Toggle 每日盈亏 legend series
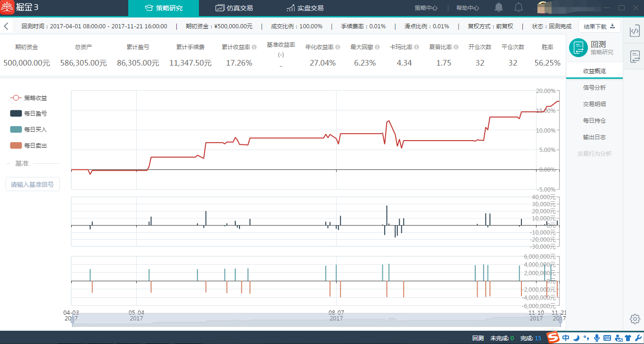The height and width of the screenshot is (344, 644). click(29, 113)
